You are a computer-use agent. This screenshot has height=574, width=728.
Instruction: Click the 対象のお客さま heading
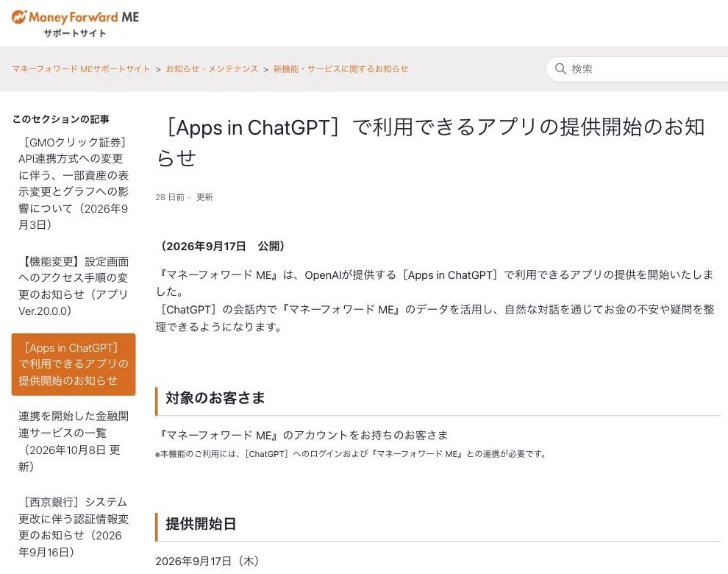click(215, 398)
